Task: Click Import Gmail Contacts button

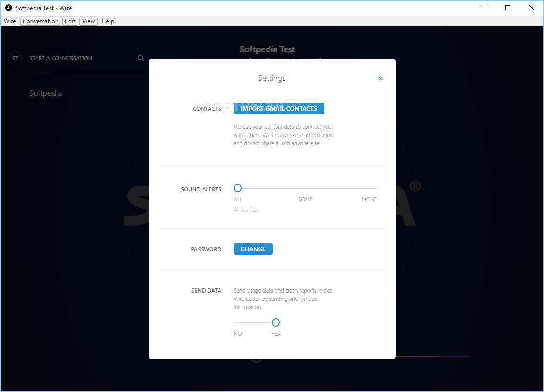Action: pos(278,109)
